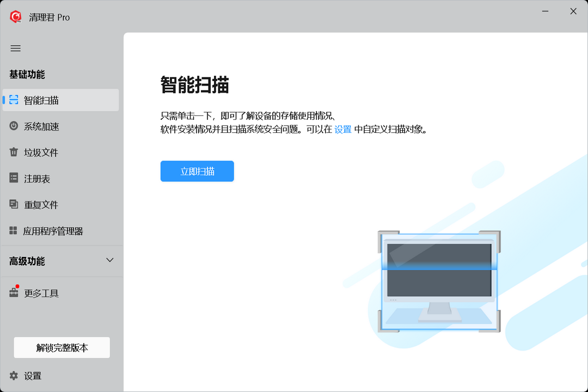Select the 重复文件 duplicate files icon
This screenshot has width=588, height=392.
13,205
